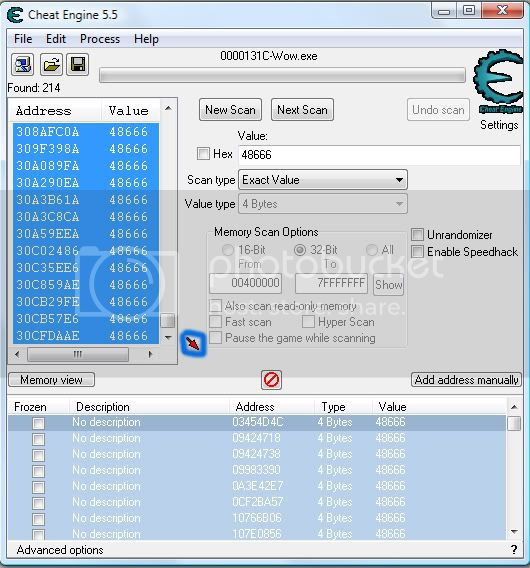Click the Frozen column header
The width and height of the screenshot is (530, 568).
pos(38,407)
